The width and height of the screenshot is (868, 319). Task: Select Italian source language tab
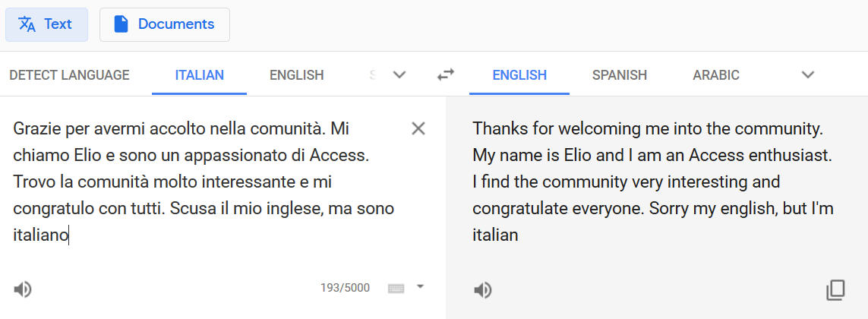199,75
